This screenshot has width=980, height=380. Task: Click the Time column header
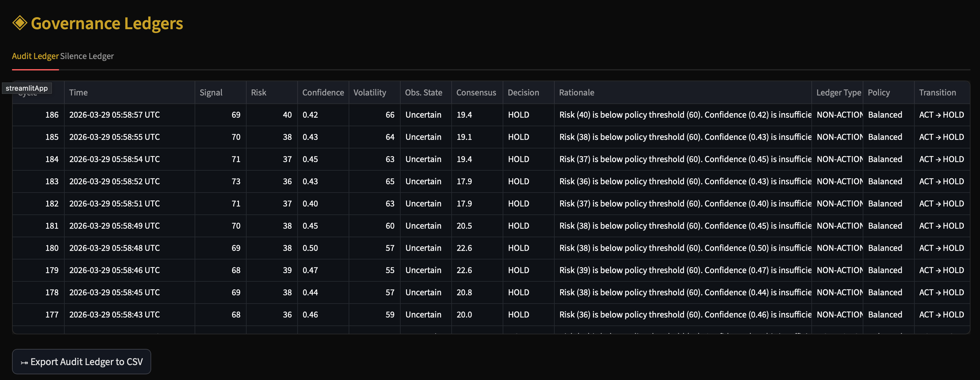(x=78, y=93)
